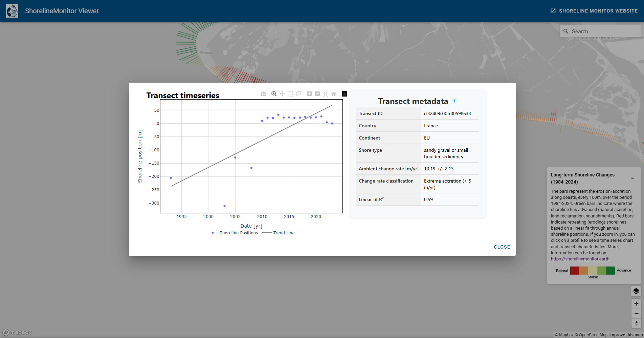This screenshot has width=644, height=338.
Task: Open the map layers selector
Action: (636, 291)
